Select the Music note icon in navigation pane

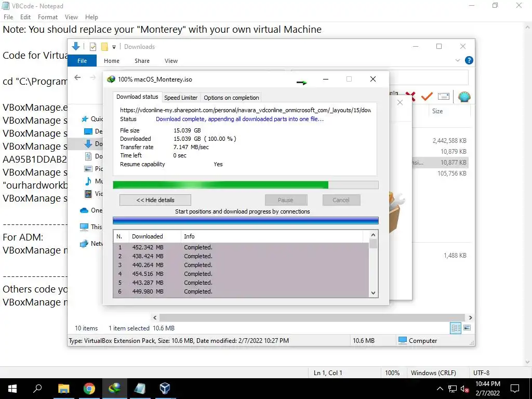[88, 181]
